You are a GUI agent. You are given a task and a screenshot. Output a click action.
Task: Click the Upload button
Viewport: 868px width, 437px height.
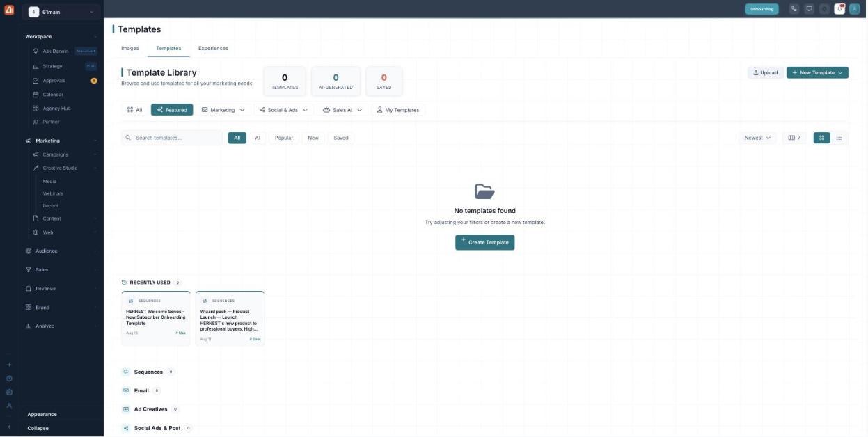(765, 72)
